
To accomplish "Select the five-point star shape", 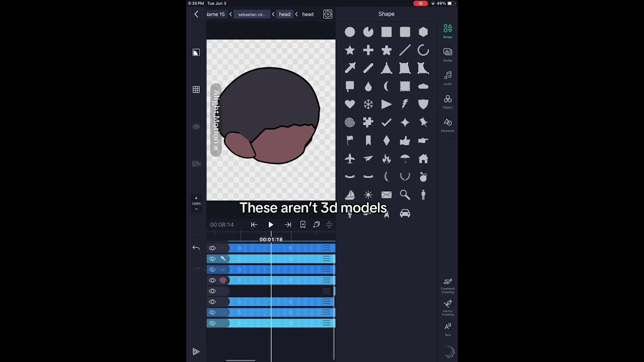I will (350, 50).
